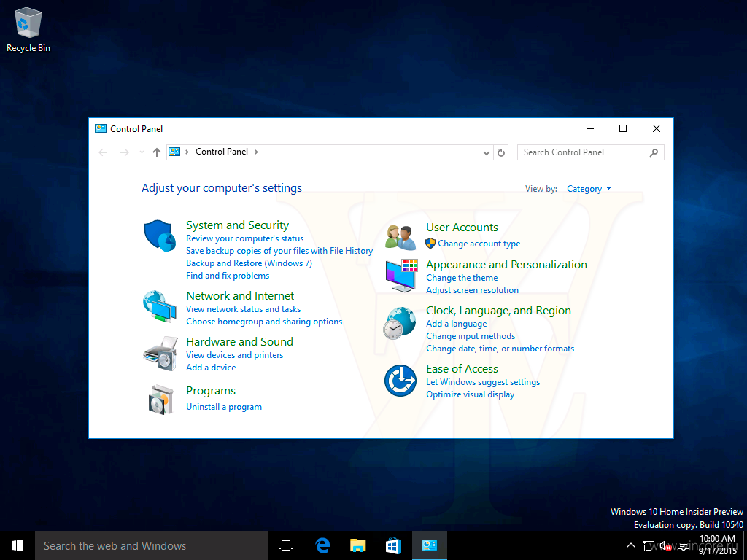
Task: Click the Add a device link
Action: pos(211,367)
